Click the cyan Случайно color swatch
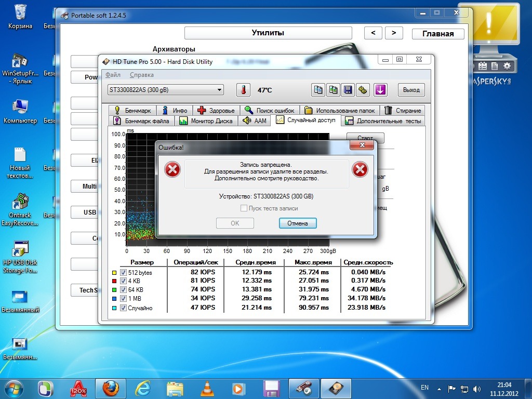 [x=114, y=308]
